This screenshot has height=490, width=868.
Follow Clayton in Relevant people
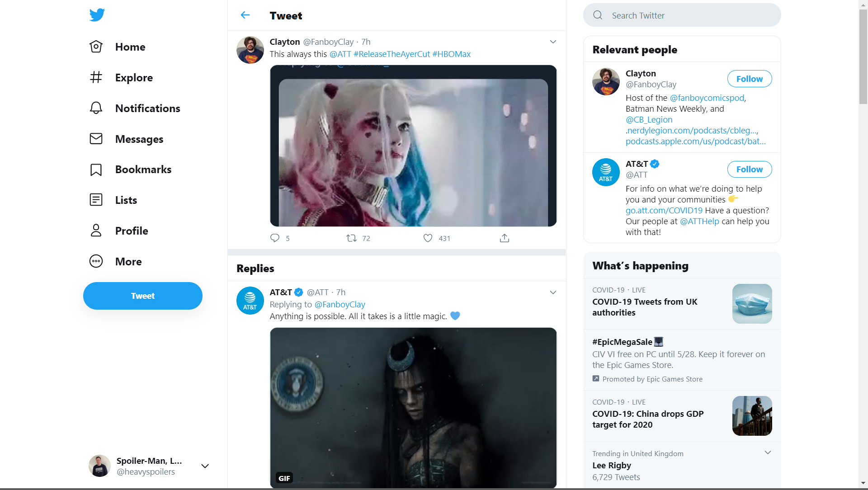click(749, 79)
